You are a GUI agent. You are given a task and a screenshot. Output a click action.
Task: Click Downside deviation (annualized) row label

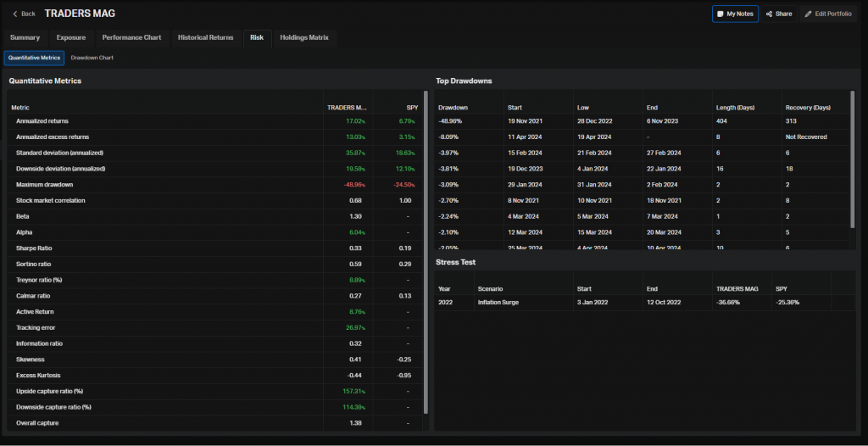(61, 169)
